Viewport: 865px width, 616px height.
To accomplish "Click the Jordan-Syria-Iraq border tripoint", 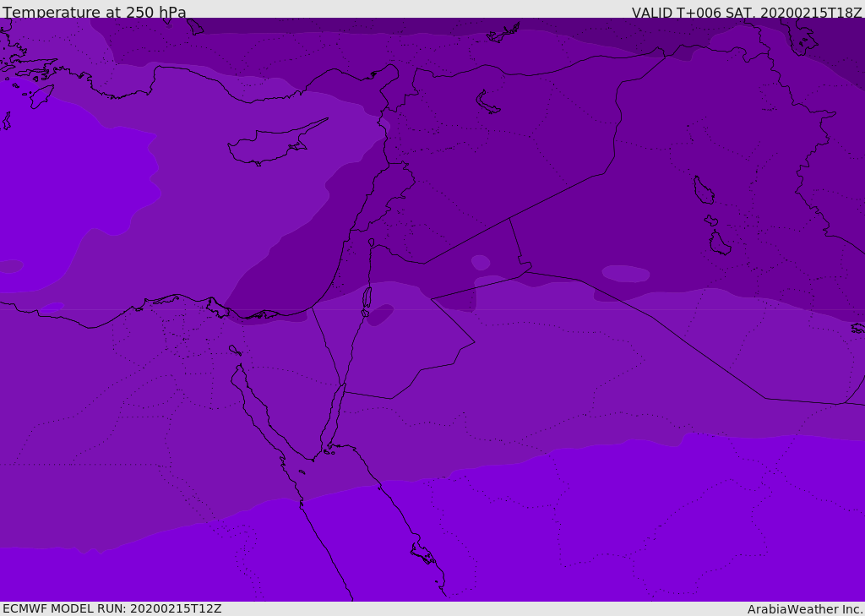I will point(509,219).
